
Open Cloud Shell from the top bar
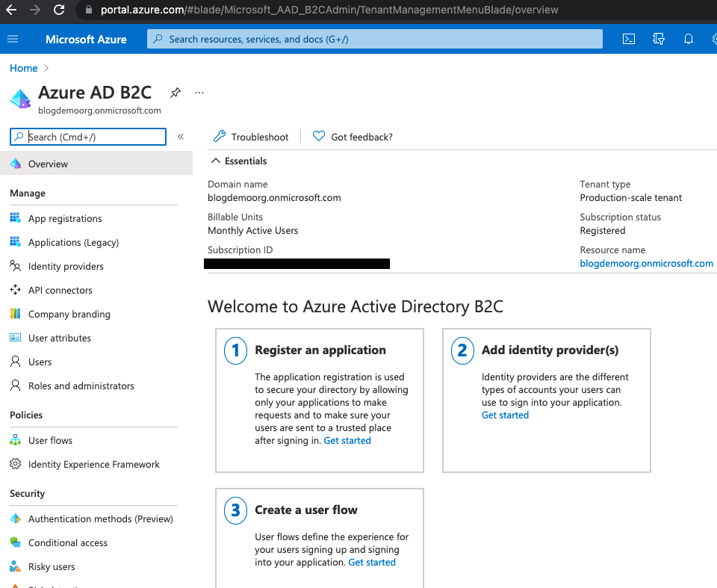[x=629, y=40]
